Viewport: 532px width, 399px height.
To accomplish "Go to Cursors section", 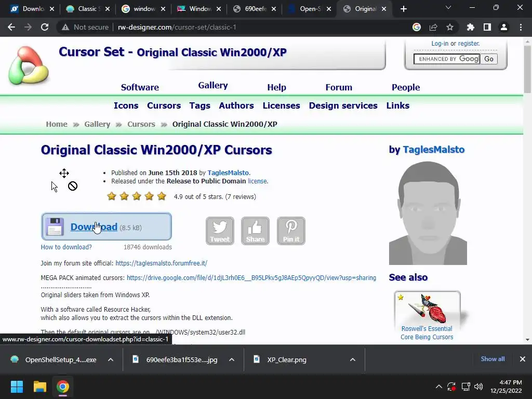I will tap(164, 105).
